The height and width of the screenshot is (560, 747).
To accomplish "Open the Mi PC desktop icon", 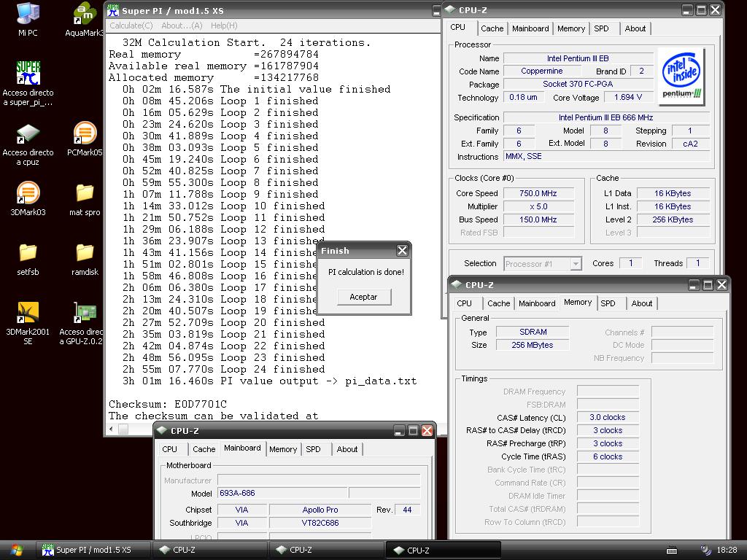I will (28, 20).
